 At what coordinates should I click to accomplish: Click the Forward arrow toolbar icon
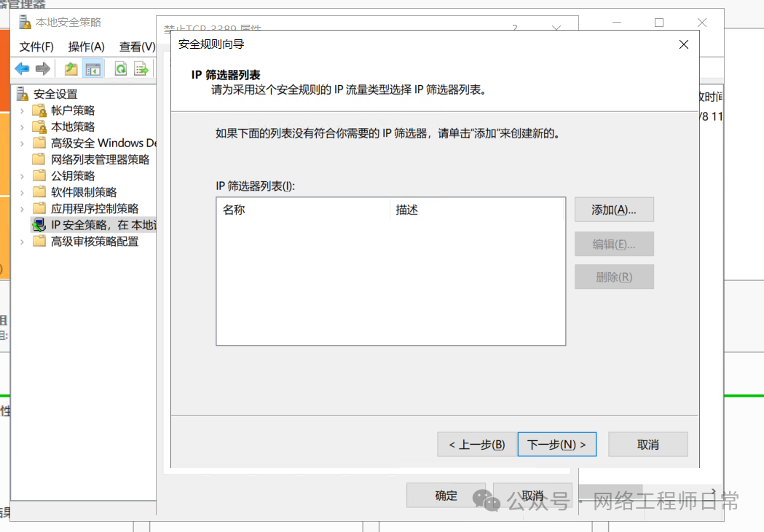[42, 69]
